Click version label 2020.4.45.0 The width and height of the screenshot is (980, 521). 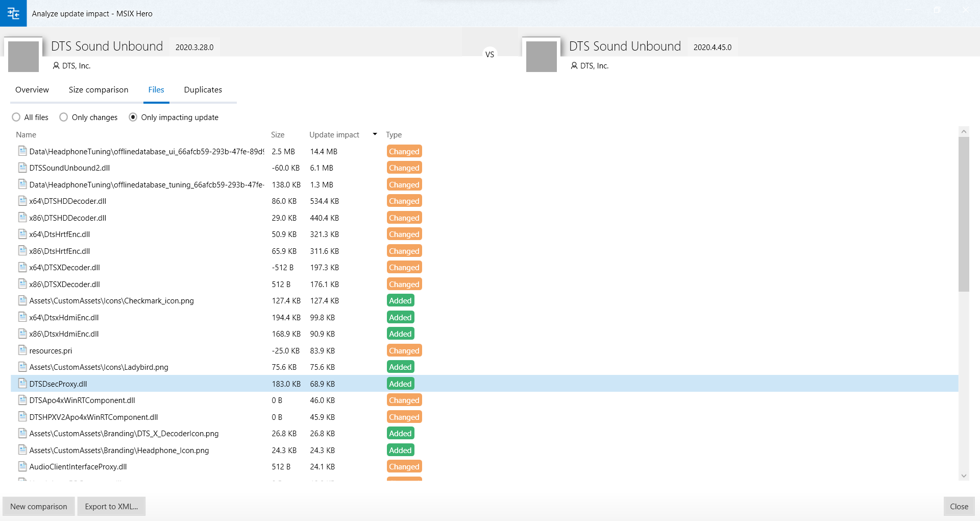[713, 47]
